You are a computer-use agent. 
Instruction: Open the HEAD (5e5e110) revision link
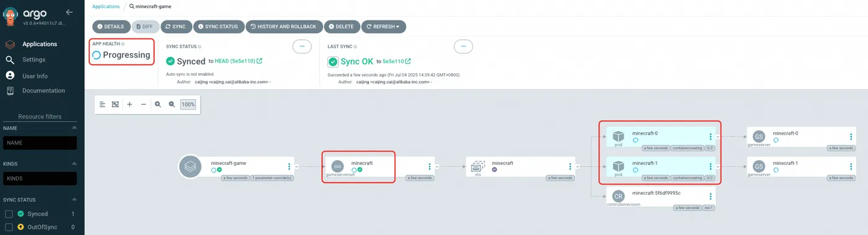[x=238, y=61]
